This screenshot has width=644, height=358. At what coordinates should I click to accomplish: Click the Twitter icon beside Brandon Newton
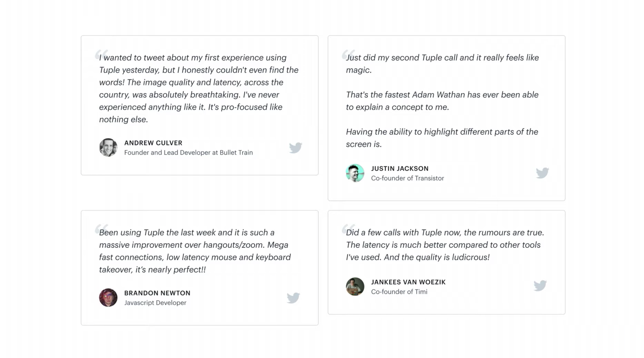(x=293, y=298)
